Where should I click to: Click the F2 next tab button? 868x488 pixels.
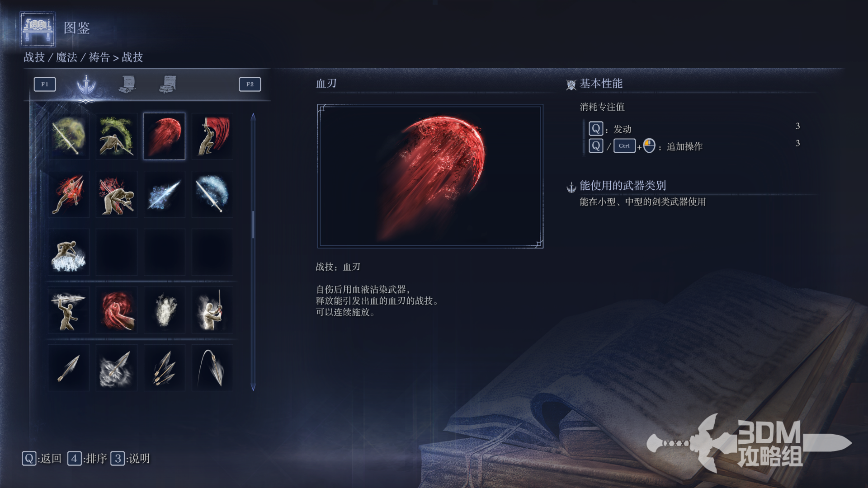(250, 84)
